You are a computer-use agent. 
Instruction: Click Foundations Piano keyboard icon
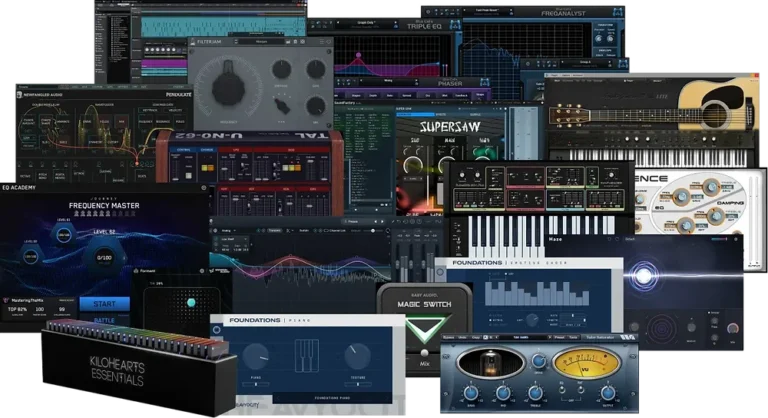(307, 356)
